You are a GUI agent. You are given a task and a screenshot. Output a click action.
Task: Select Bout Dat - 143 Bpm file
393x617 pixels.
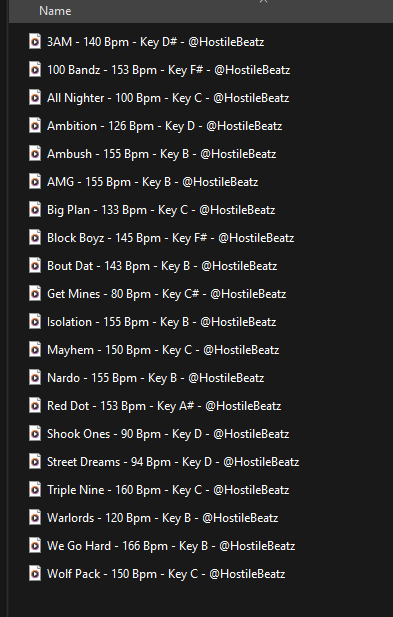(x=162, y=266)
